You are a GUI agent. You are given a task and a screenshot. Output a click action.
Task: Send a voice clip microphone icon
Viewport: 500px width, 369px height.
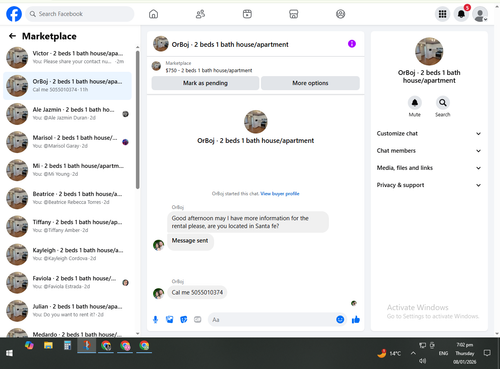(x=155, y=320)
